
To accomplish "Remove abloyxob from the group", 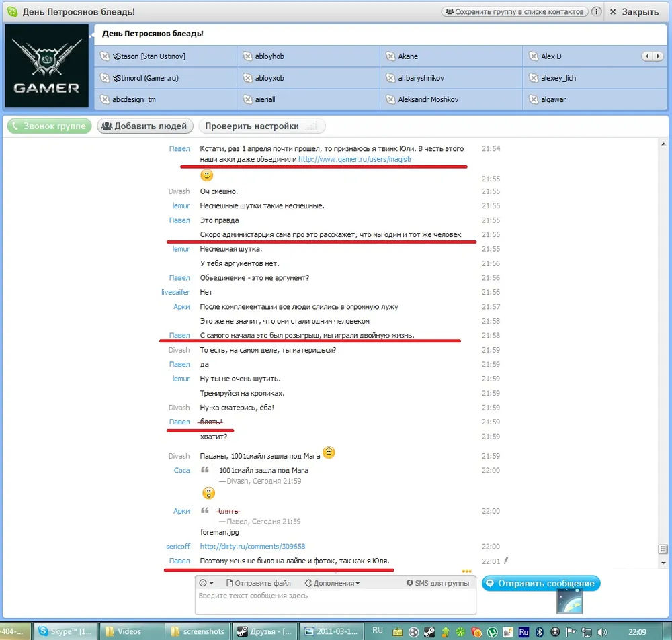I will coord(247,77).
